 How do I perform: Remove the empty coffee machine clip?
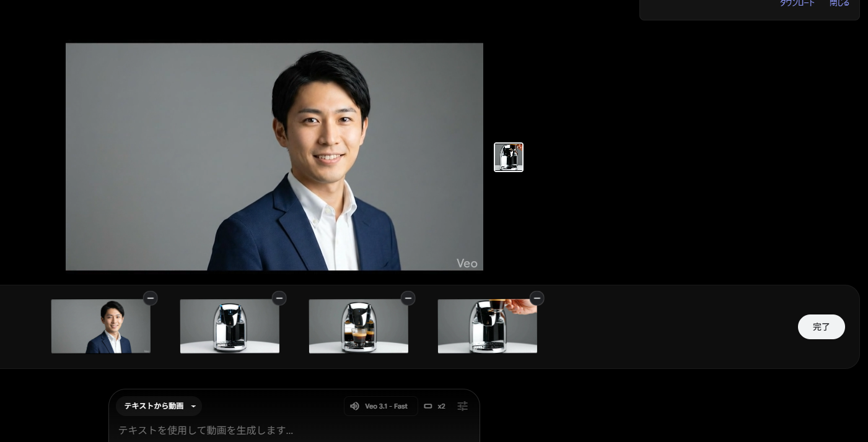point(279,298)
